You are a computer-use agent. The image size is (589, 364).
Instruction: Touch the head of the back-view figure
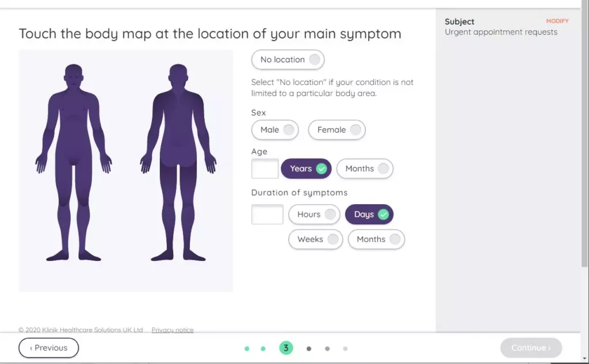pyautogui.click(x=178, y=76)
